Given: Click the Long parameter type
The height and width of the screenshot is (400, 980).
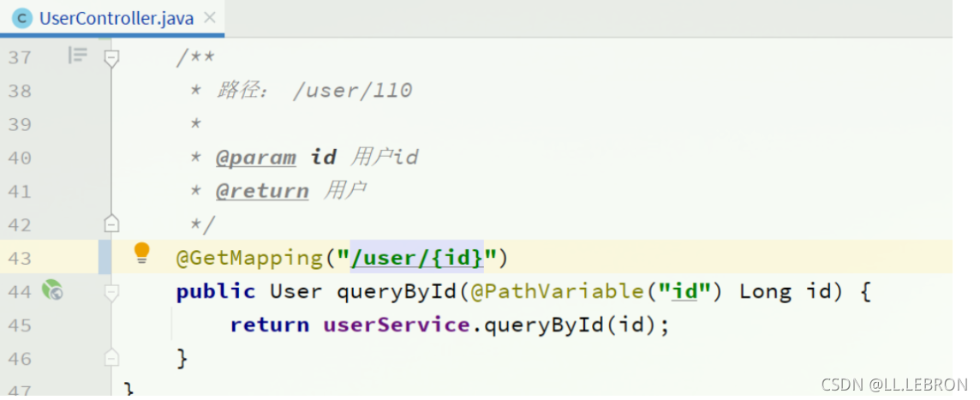Looking at the screenshot, I should pyautogui.click(x=766, y=291).
